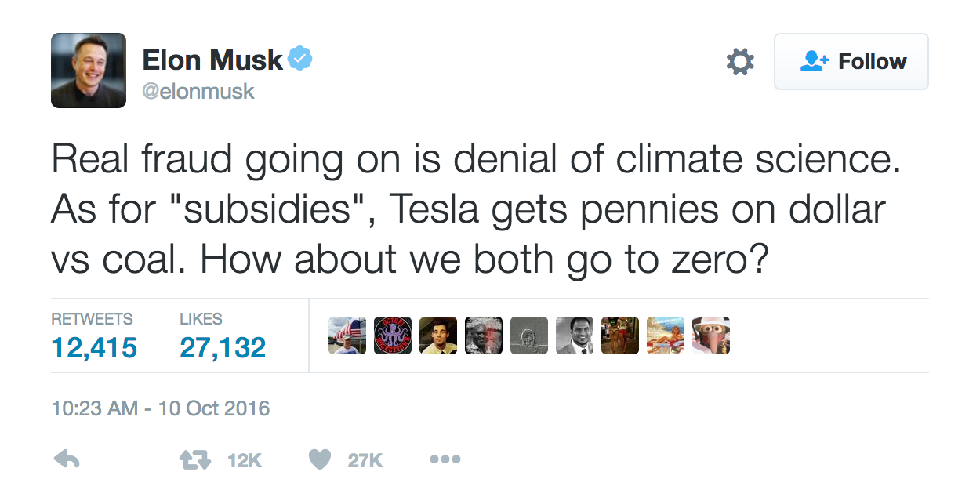
Task: Open the 10:23 AM - 10 Oct 2016 timestamp
Action: [161, 408]
